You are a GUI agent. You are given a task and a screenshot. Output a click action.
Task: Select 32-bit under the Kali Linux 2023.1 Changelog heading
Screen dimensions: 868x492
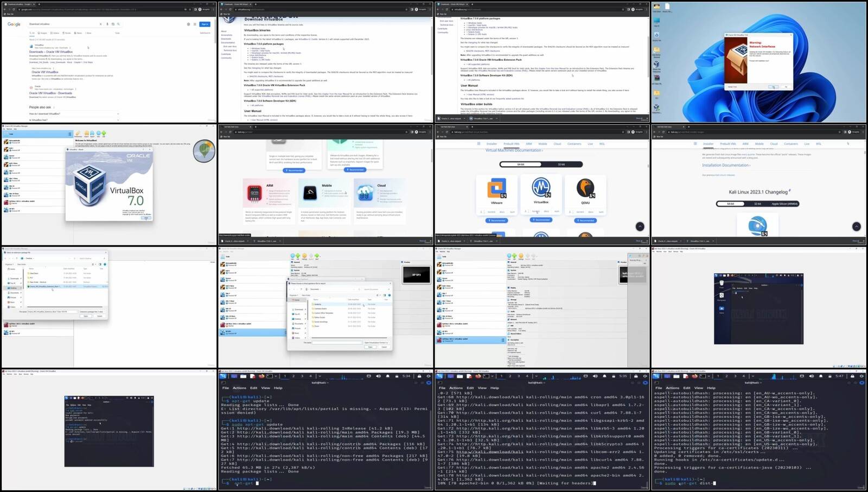(757, 204)
